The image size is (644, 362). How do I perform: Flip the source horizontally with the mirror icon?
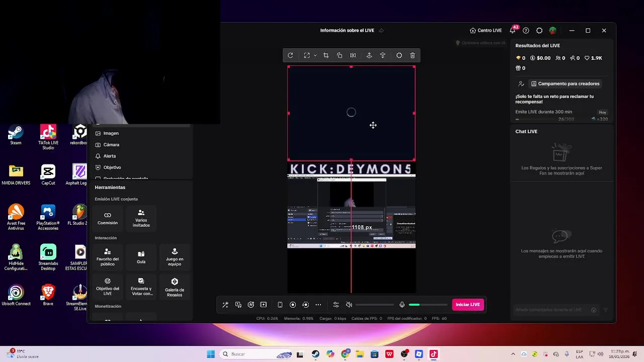353,55
